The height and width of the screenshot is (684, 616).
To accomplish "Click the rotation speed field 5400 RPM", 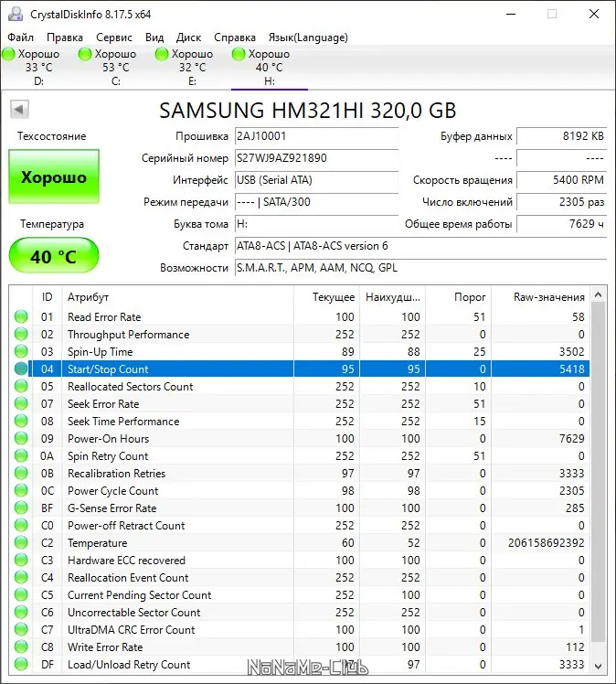I will [x=561, y=180].
